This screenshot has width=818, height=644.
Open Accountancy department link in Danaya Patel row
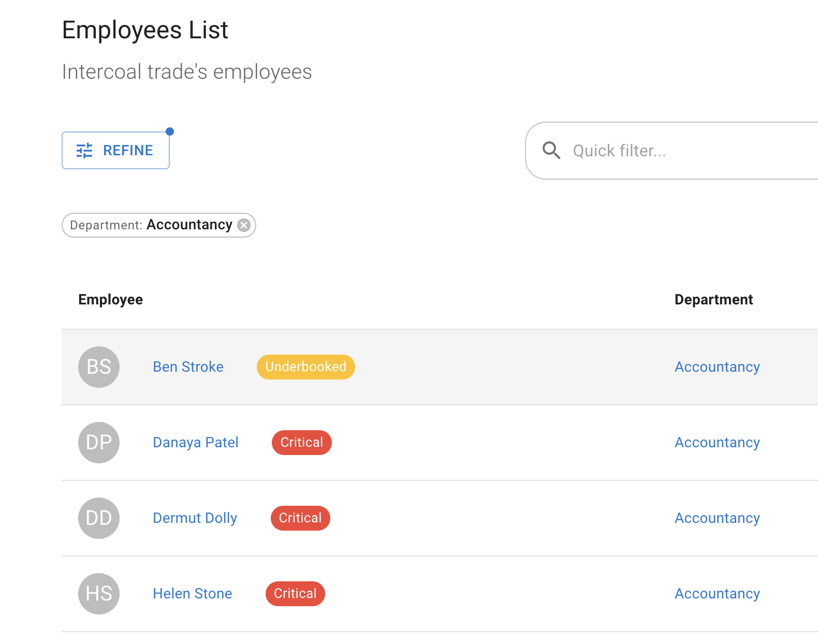click(718, 443)
